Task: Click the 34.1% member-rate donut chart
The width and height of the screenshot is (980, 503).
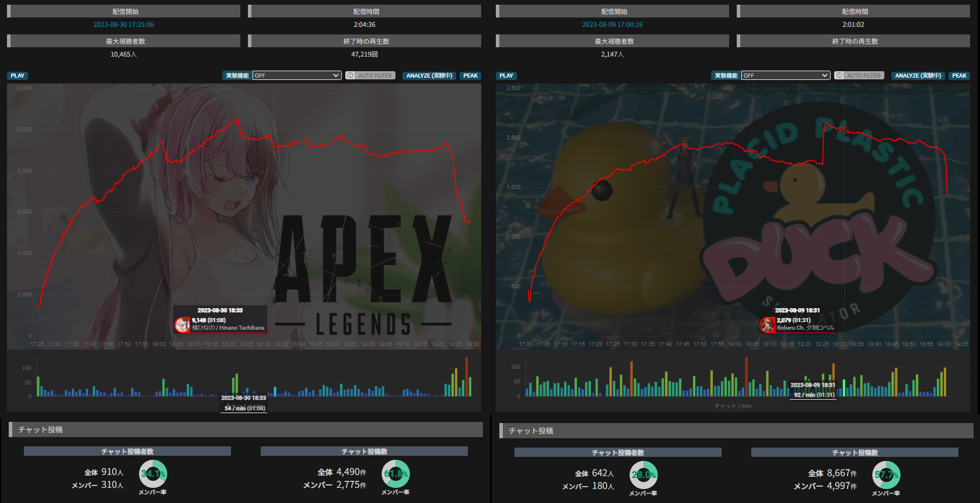Action: [153, 474]
